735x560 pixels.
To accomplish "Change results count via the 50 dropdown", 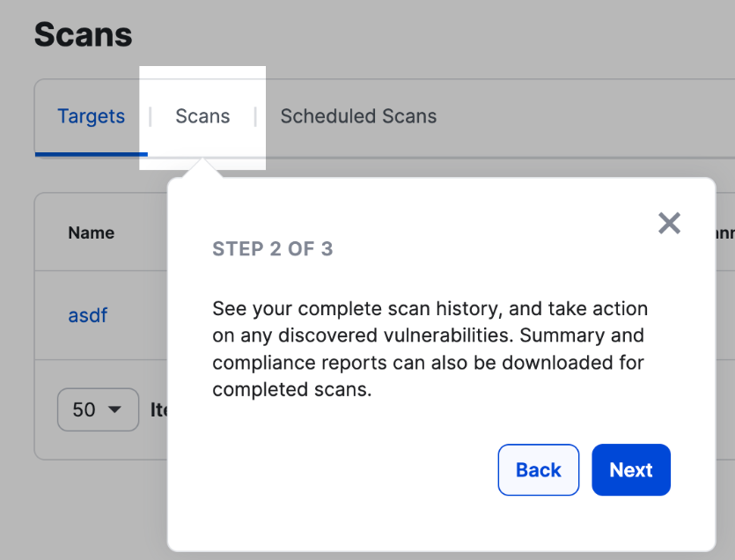I will coord(98,409).
